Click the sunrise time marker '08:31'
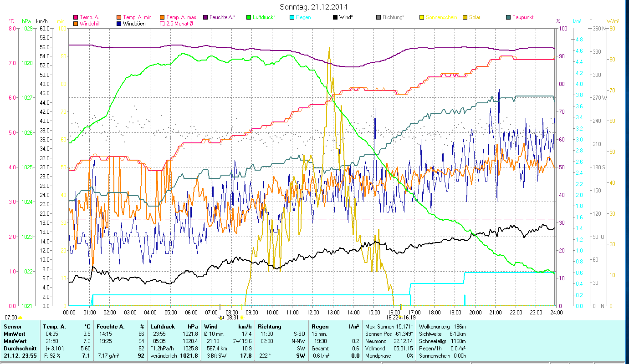The width and height of the screenshot is (629, 364). (x=232, y=318)
